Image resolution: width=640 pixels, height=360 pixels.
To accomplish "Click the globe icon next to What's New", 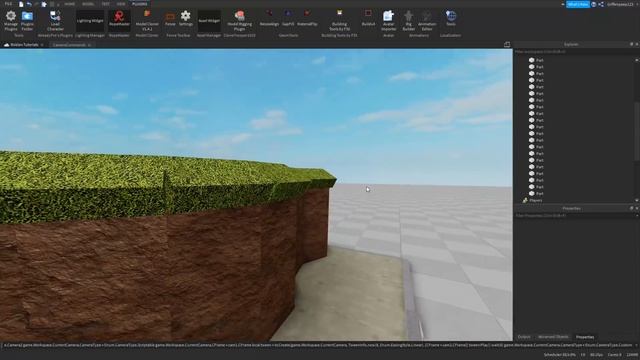I will point(593,4).
